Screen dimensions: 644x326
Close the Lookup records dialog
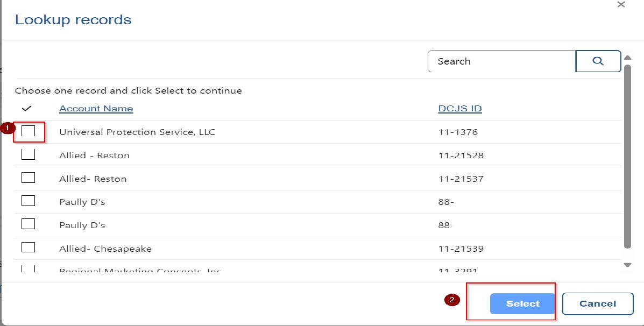(621, 4)
